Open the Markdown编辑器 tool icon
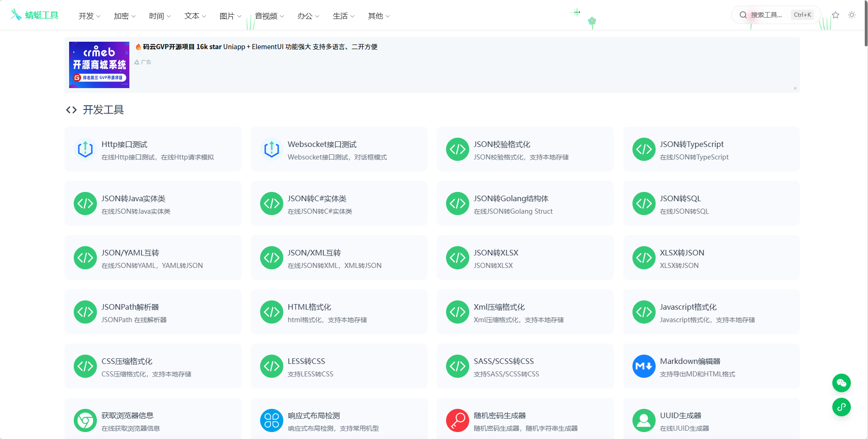The height and width of the screenshot is (439, 868). [644, 366]
